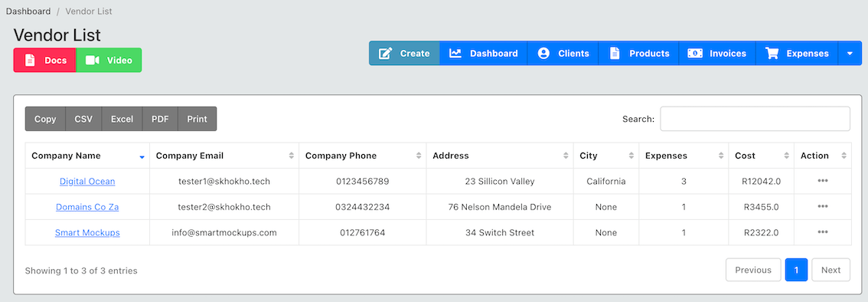
Task: Go to Dashboard breadcrumb link
Action: 28,11
